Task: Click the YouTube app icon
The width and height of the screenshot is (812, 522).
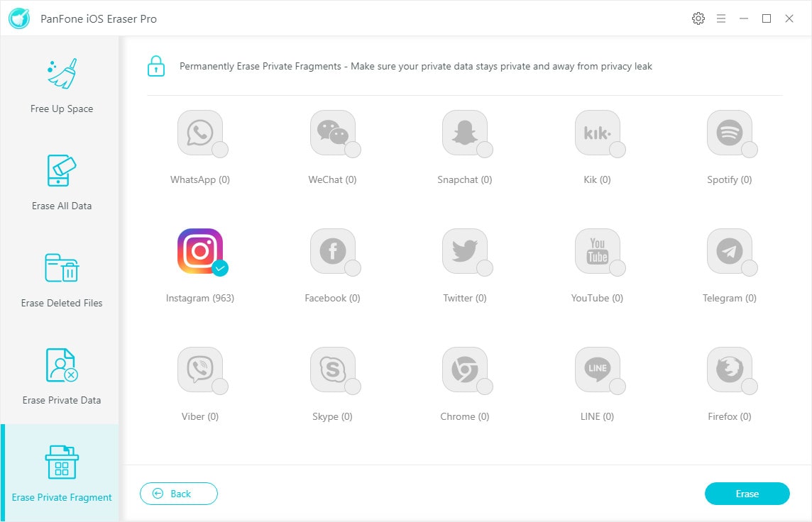Action: [597, 251]
